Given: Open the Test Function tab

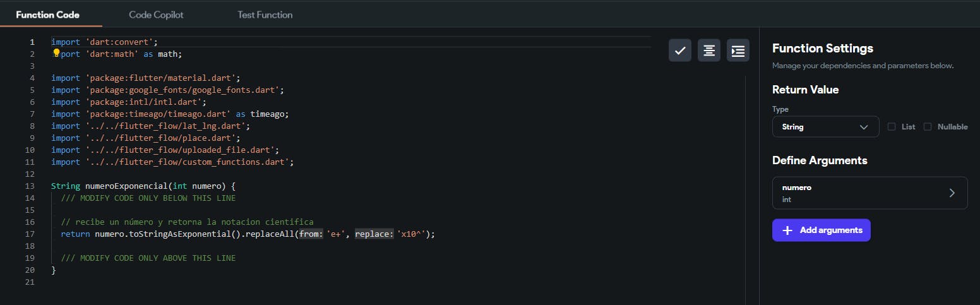Looking at the screenshot, I should [x=265, y=15].
